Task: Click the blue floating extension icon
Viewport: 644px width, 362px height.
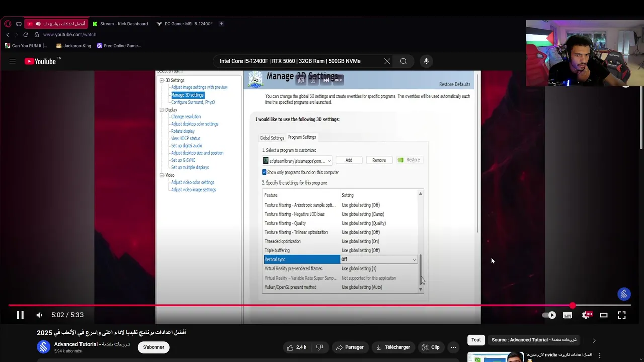Action: coord(624,294)
